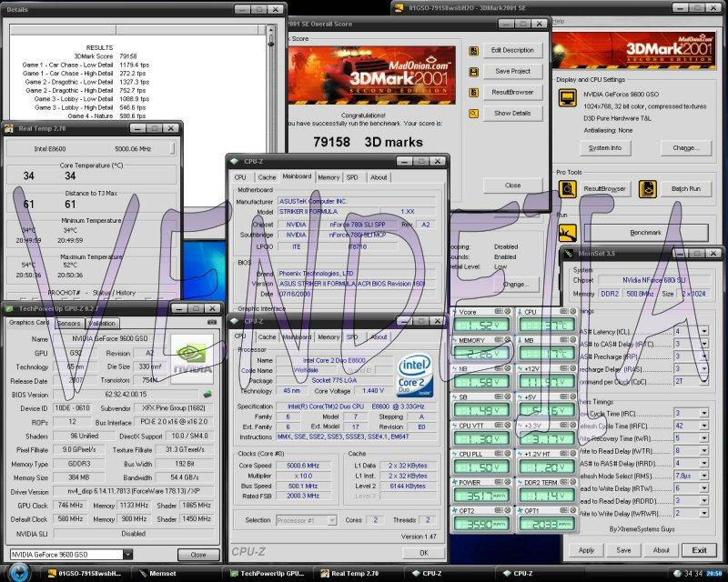Screen dimensions: 728x582
Task: Click the Save button in MemSet
Action: coord(623,550)
